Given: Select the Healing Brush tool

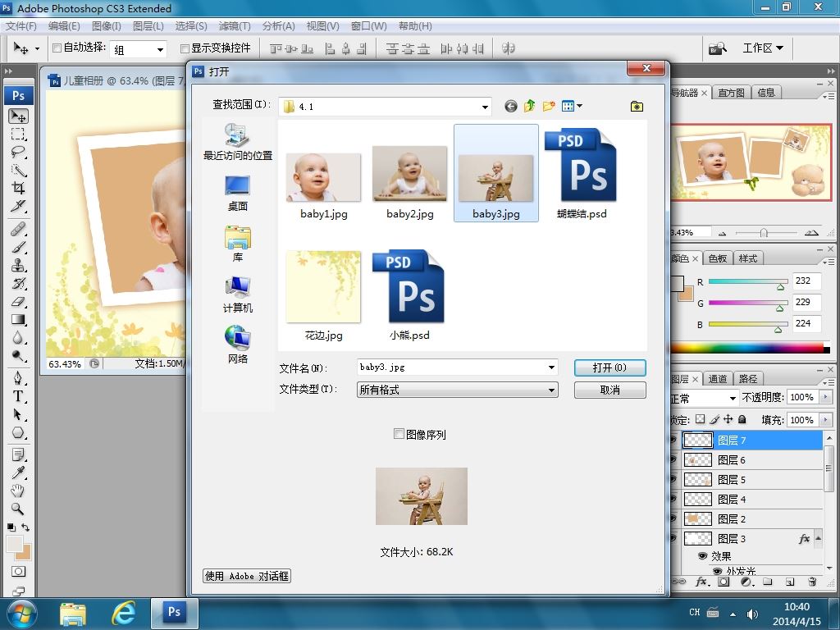Looking at the screenshot, I should click(x=18, y=229).
